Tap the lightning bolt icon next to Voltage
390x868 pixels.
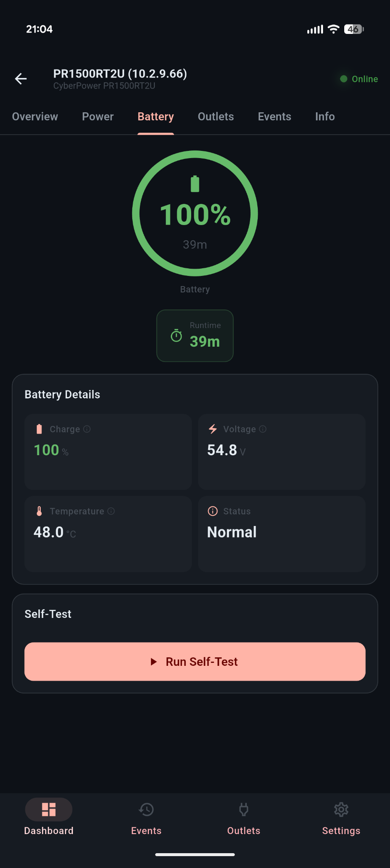[212, 429]
